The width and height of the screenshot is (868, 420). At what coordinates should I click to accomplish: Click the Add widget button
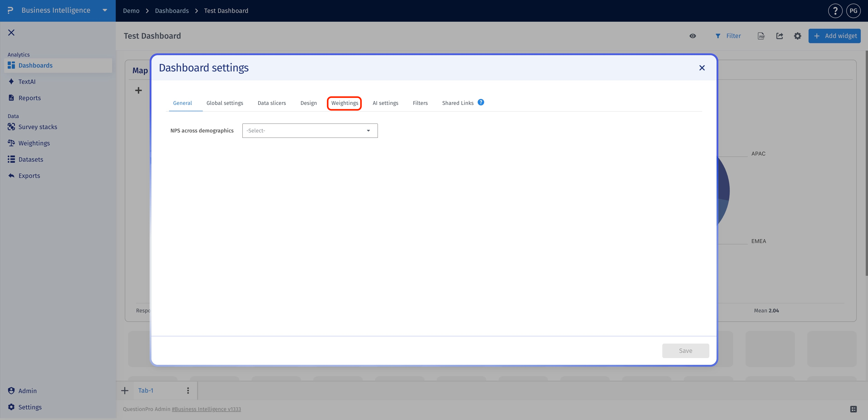click(x=834, y=36)
